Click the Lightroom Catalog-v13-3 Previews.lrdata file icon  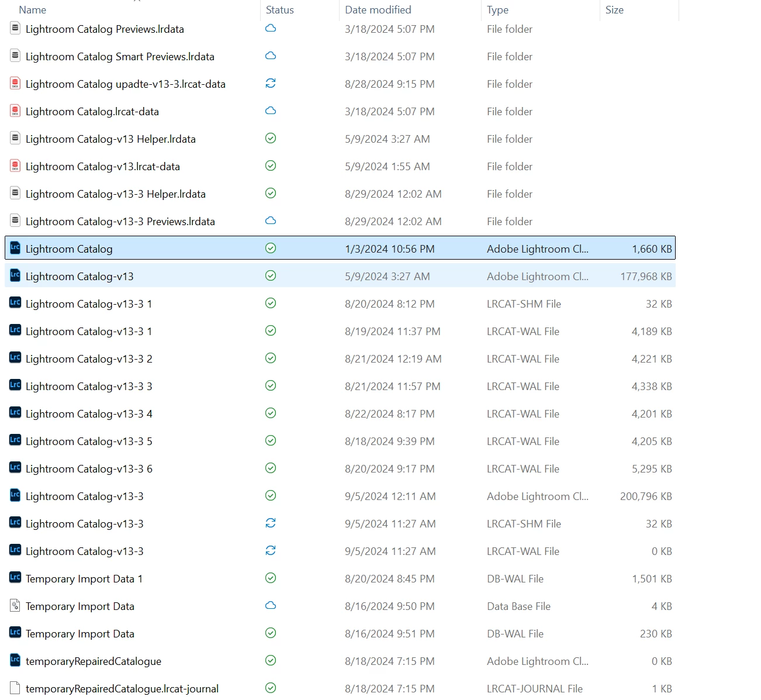pos(15,220)
